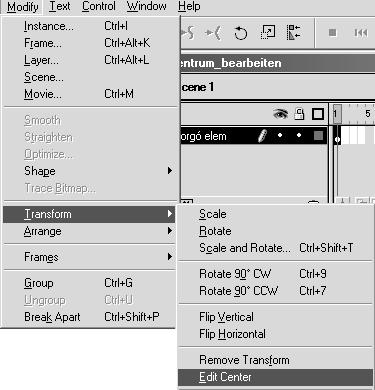375x390 pixels.
Task: Click the pencil icon on the active layer
Action: point(263,136)
